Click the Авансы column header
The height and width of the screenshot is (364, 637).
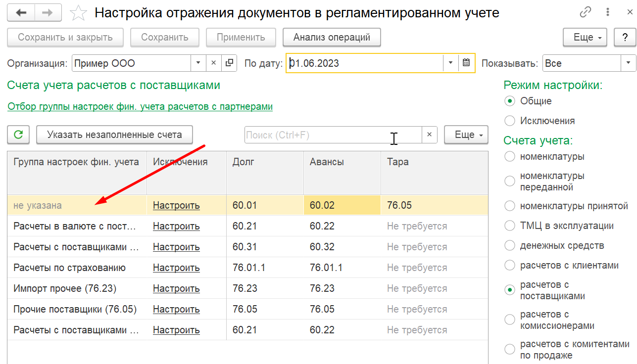coord(343,173)
